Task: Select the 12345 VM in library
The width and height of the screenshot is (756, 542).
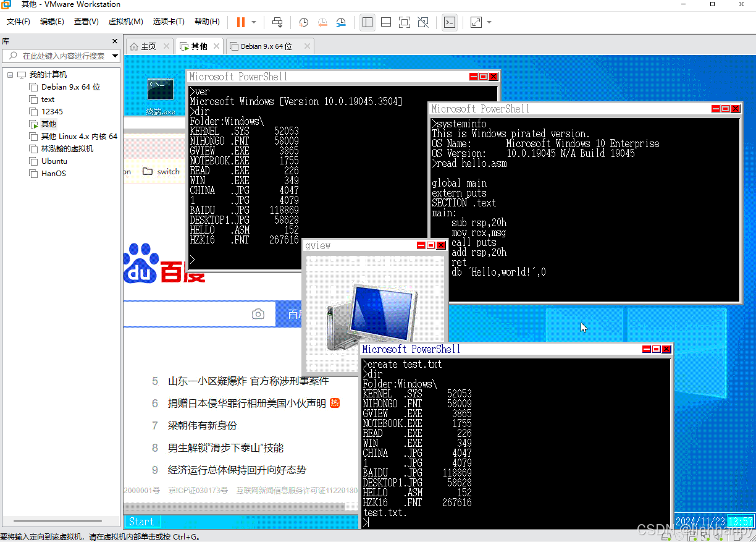Action: click(x=52, y=112)
